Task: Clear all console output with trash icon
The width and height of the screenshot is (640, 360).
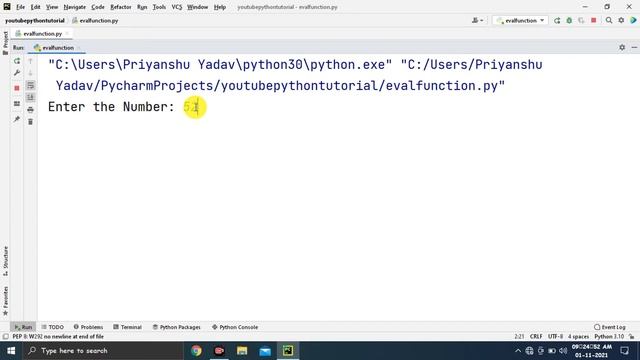Action: coord(30,122)
